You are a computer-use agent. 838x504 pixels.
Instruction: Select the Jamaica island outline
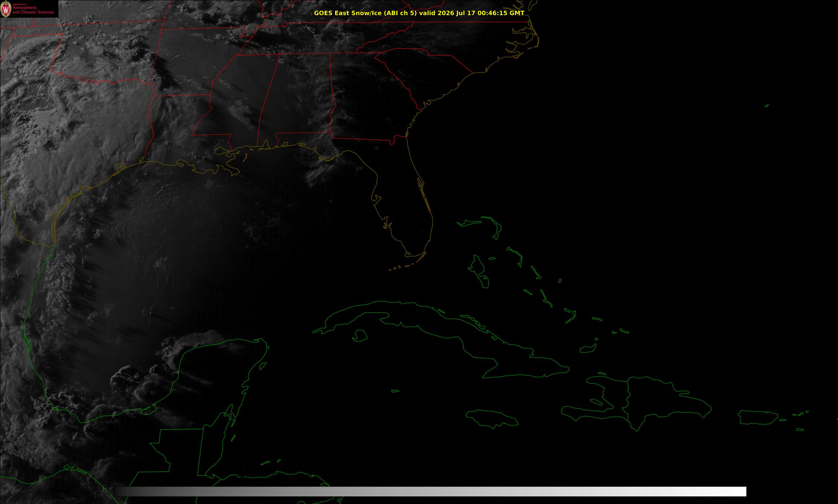492,417
